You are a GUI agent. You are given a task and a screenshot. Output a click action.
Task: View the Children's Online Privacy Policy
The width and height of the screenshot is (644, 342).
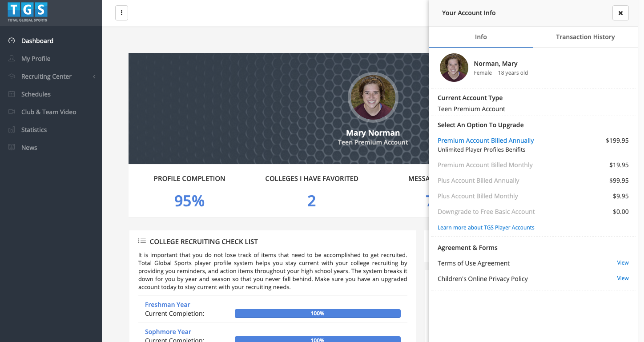click(x=623, y=278)
